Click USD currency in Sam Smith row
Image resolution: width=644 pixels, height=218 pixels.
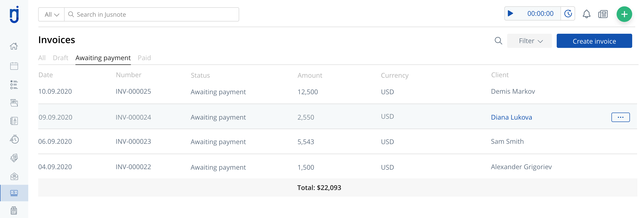click(x=387, y=142)
